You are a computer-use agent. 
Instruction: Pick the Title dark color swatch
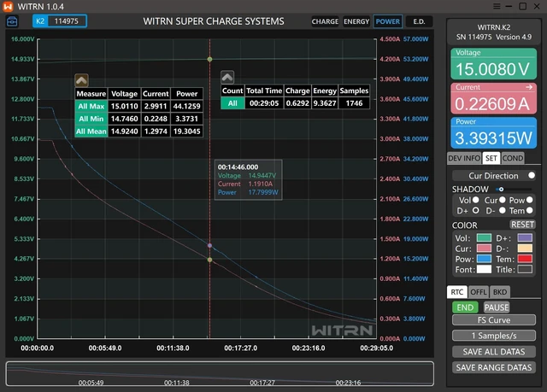click(525, 269)
